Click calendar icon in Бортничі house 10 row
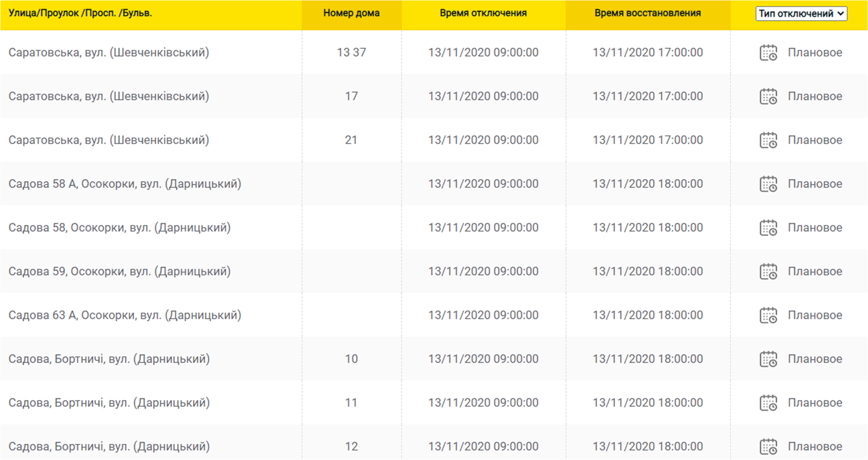868x460 pixels. pos(768,359)
